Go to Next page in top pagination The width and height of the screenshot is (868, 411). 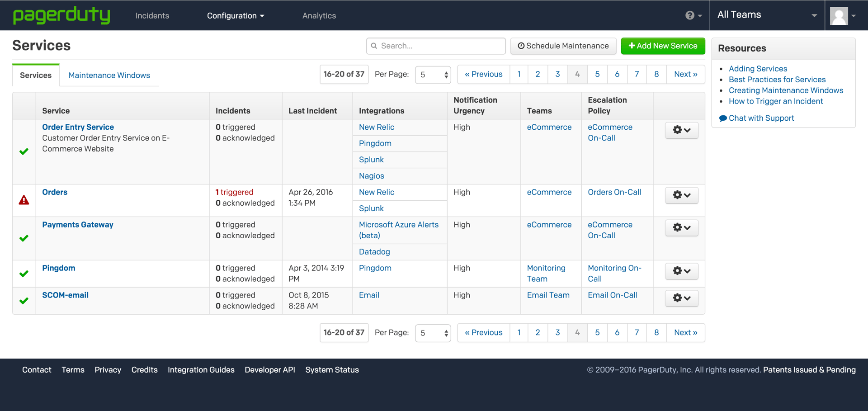click(685, 74)
